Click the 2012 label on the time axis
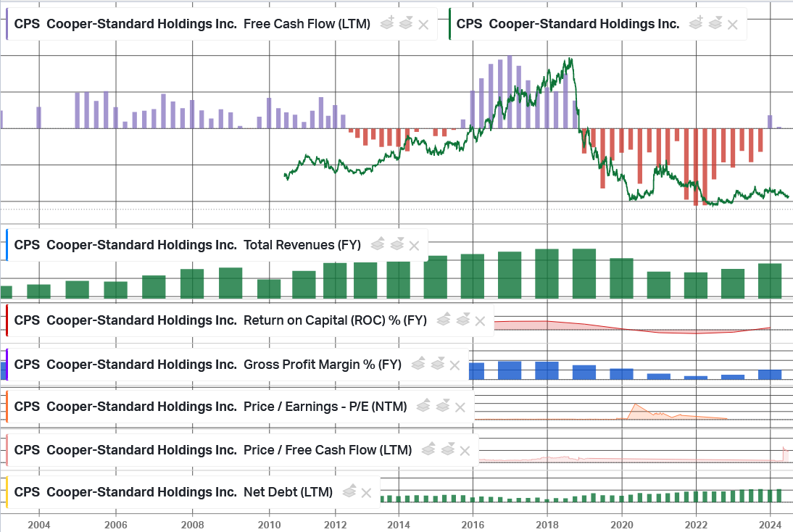This screenshot has width=793, height=532. pos(336,525)
